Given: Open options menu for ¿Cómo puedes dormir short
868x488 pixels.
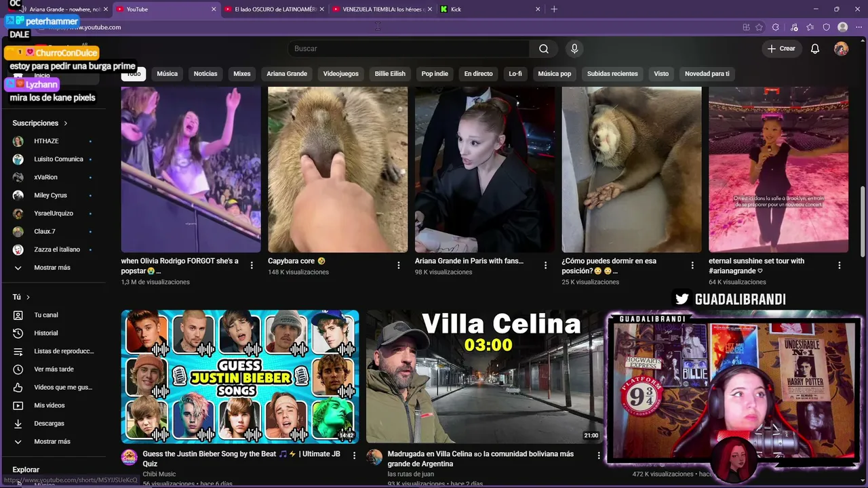Looking at the screenshot, I should click(692, 266).
